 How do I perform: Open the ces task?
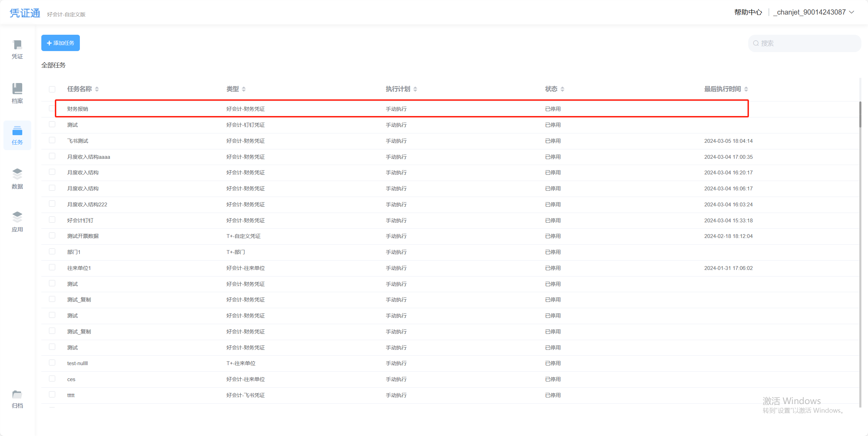71,379
